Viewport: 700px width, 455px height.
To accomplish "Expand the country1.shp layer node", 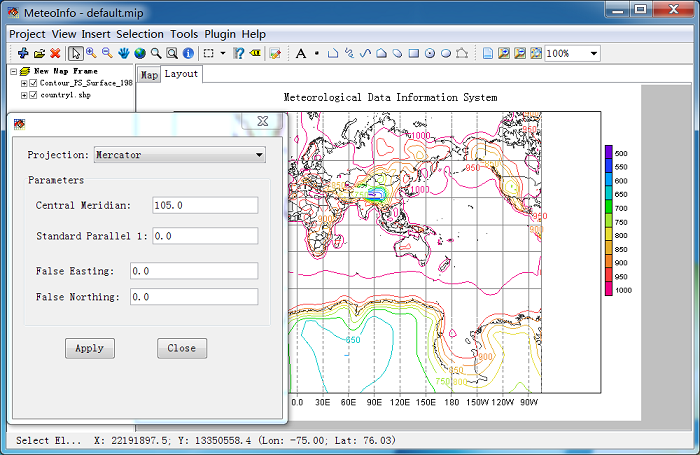I will tap(24, 95).
